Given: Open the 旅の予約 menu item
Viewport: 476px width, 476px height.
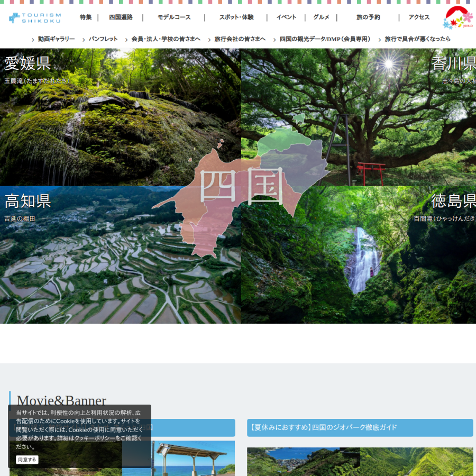Looking at the screenshot, I should 368,17.
